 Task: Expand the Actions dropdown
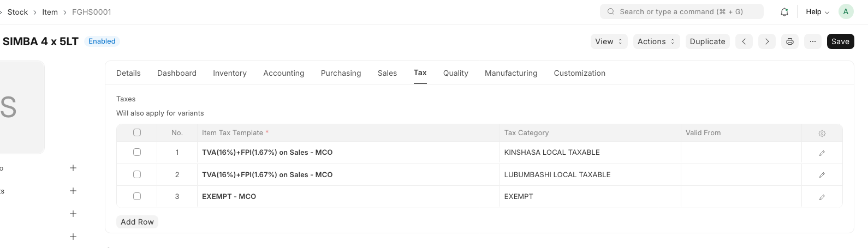(x=656, y=41)
